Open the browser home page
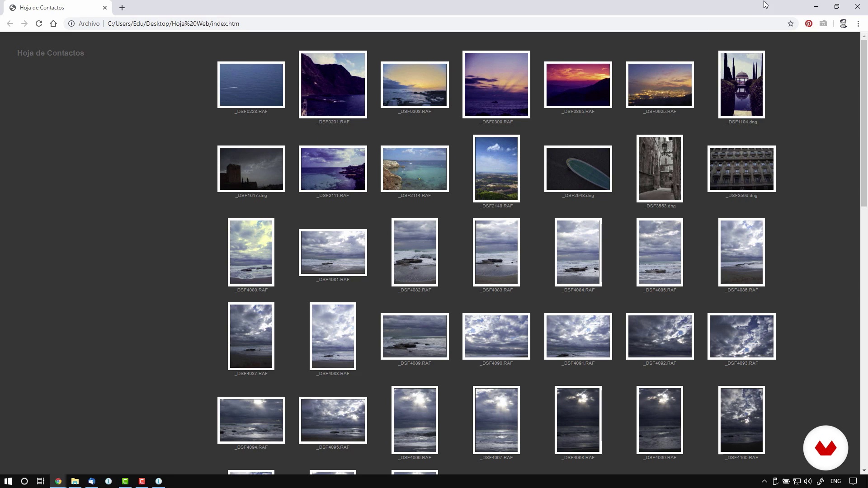Viewport: 868px width, 488px height. 53,23
